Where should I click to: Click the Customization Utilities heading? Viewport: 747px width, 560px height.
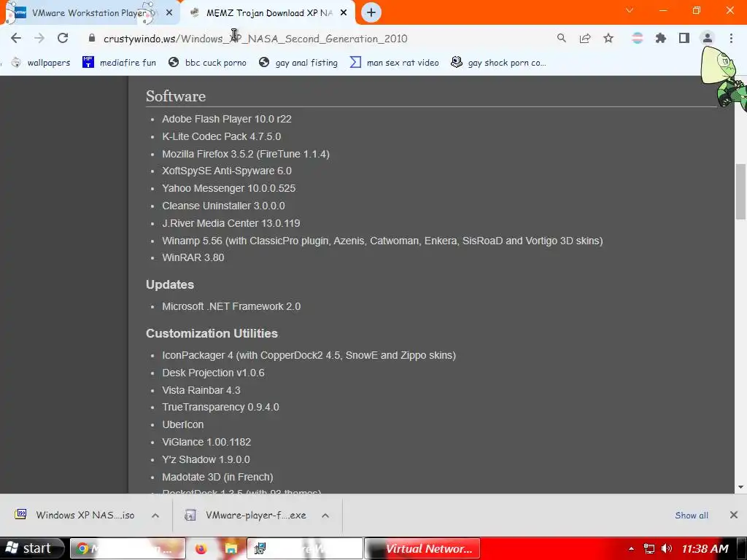212,333
